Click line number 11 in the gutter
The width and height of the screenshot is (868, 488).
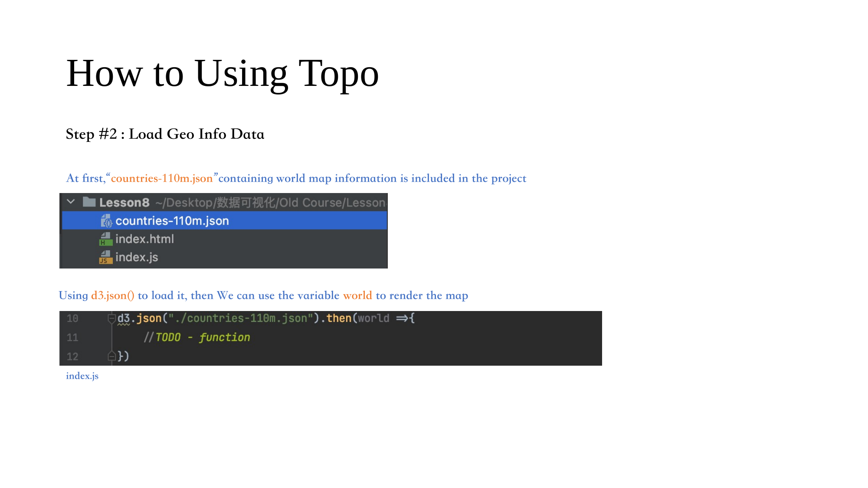click(x=72, y=337)
